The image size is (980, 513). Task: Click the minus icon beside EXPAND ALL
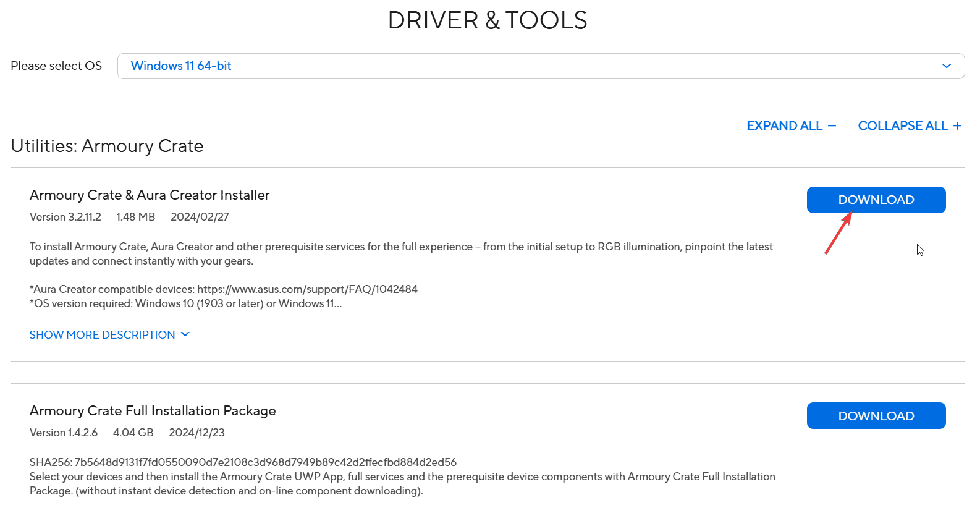pyautogui.click(x=832, y=125)
